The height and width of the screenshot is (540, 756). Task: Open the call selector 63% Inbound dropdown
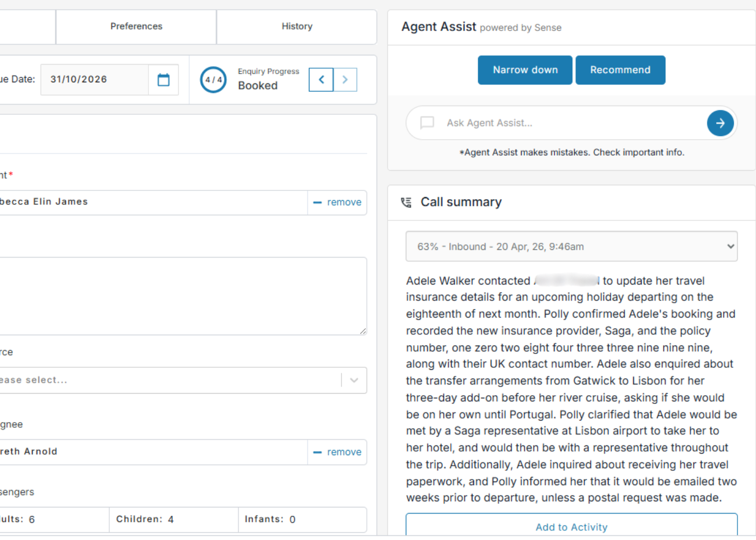coord(571,246)
